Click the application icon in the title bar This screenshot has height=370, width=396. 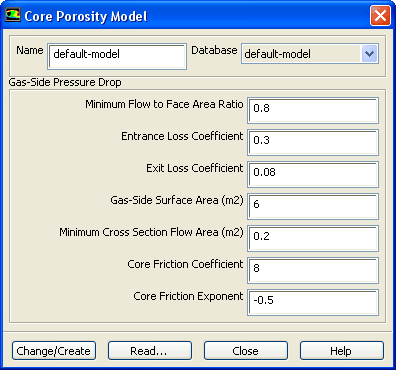click(13, 15)
